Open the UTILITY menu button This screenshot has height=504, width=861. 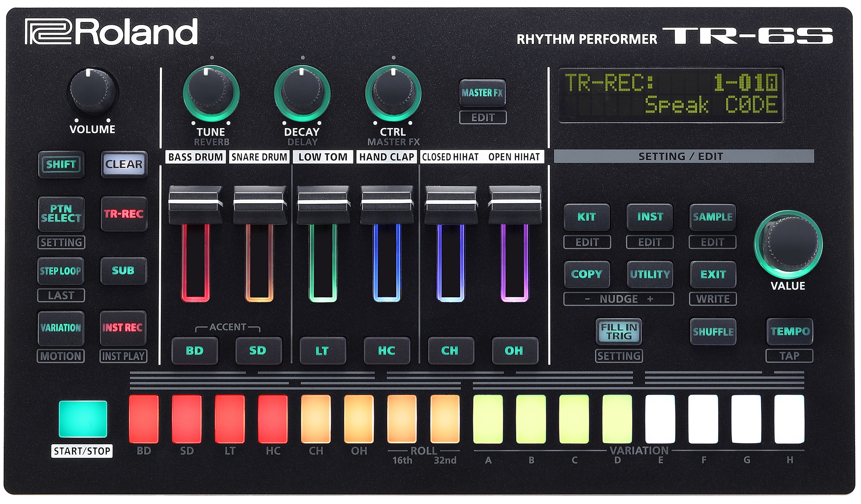[x=650, y=275]
